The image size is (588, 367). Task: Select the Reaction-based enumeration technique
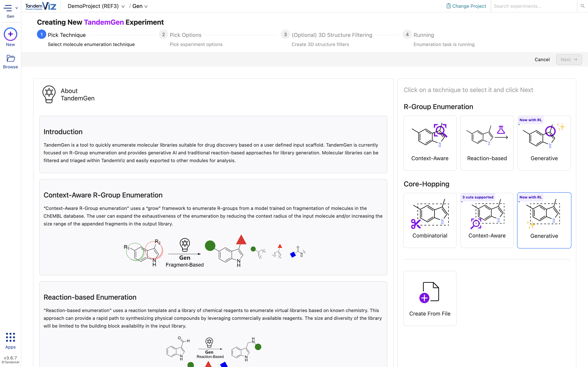click(487, 143)
